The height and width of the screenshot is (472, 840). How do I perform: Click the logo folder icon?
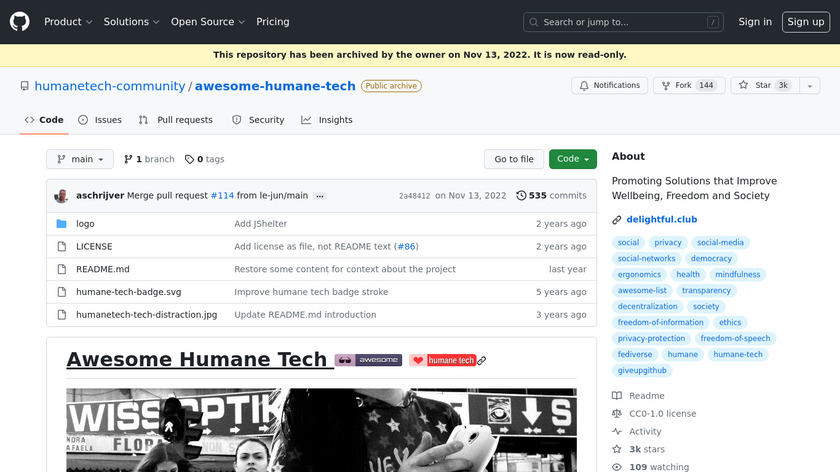(x=62, y=223)
